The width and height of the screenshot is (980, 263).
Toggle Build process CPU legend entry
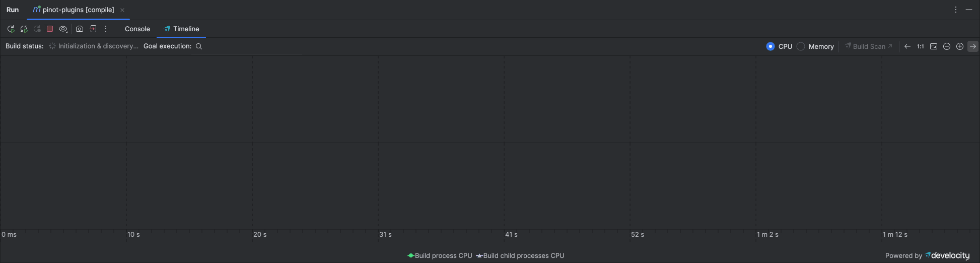pyautogui.click(x=440, y=256)
